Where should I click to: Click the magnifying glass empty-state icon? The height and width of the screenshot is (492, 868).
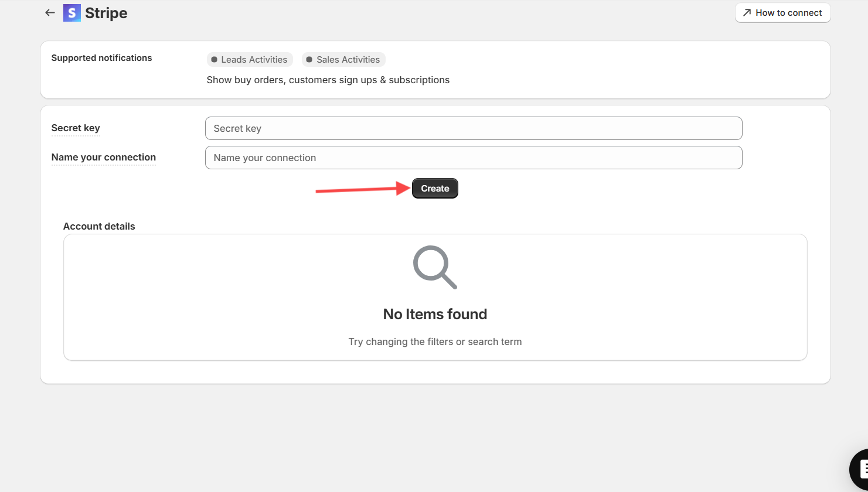point(435,267)
